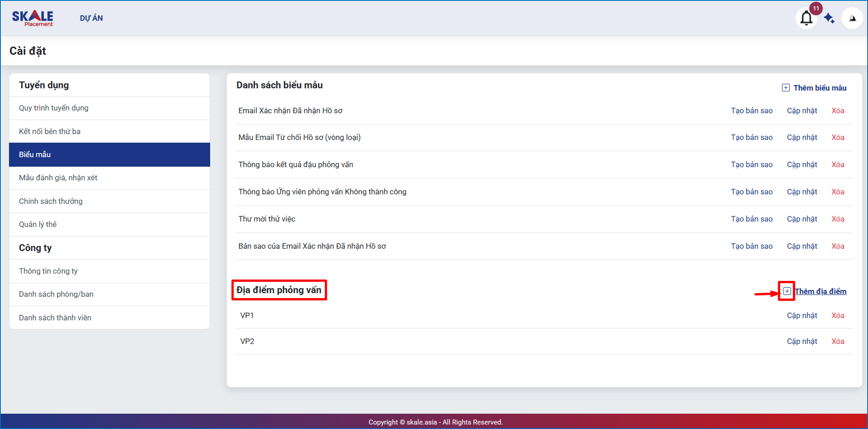
Task: Update Email Xác nhận Đã nhận Hồ sơ
Action: tap(802, 111)
